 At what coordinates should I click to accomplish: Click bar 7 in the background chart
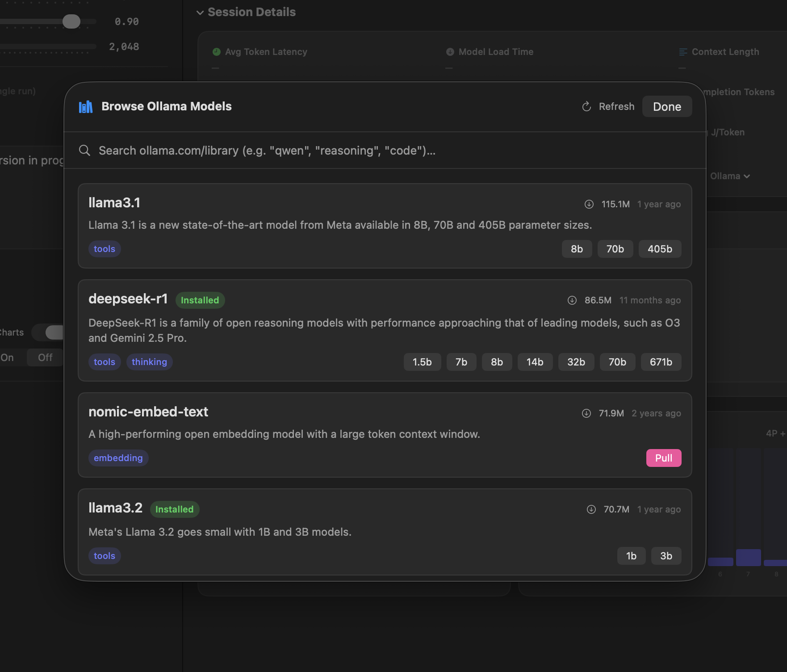[749, 558]
